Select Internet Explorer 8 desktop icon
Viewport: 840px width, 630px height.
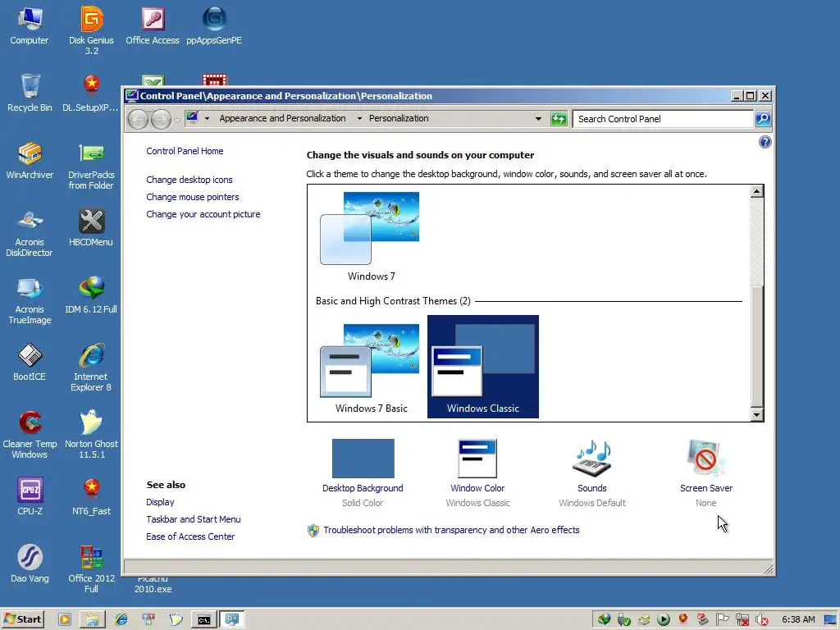click(x=91, y=367)
